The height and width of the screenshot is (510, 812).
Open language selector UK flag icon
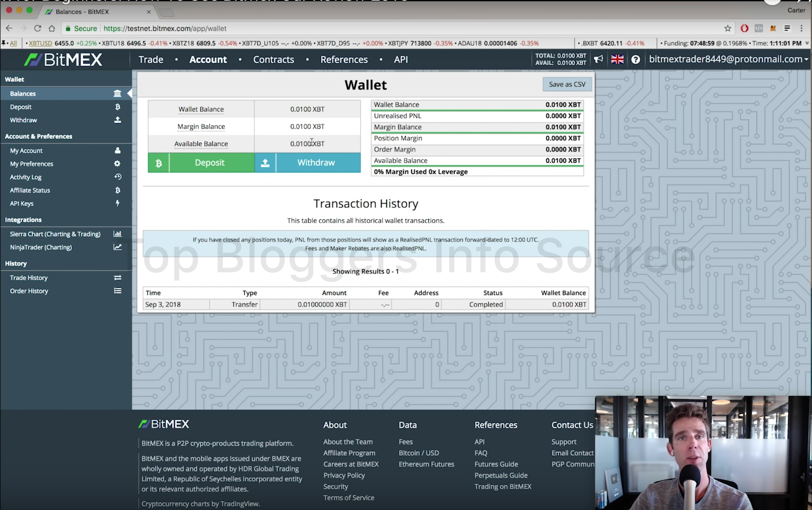(617, 59)
